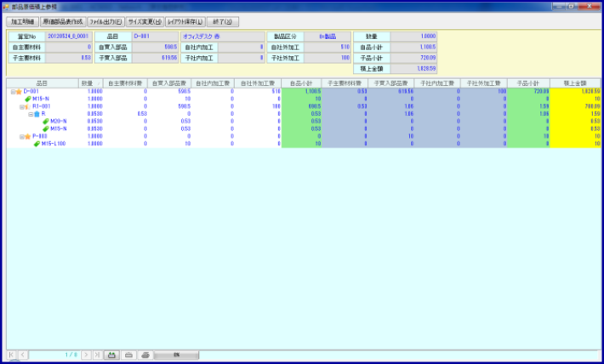Click the 子社外加工費 column header
This screenshot has height=364, width=604.
click(484, 83)
